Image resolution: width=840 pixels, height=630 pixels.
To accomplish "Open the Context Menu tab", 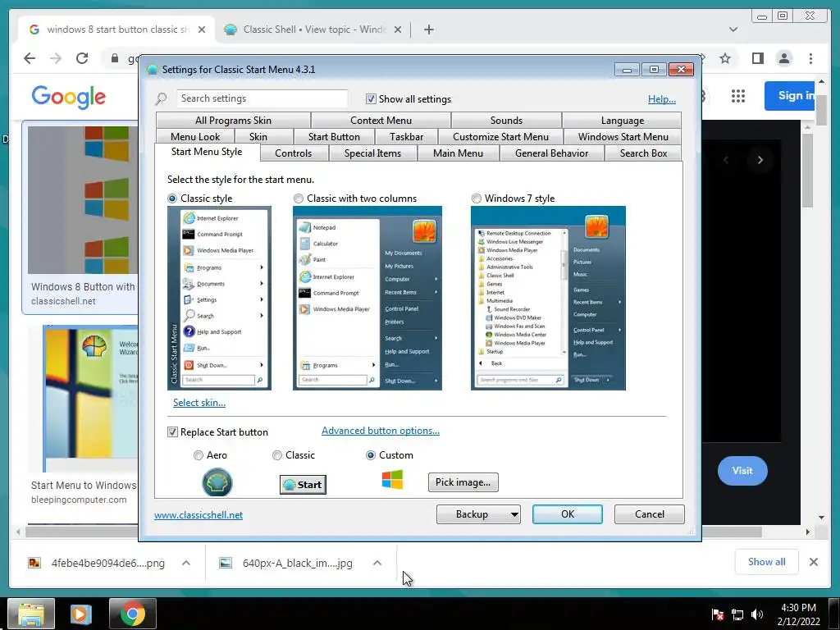I will pyautogui.click(x=381, y=121).
